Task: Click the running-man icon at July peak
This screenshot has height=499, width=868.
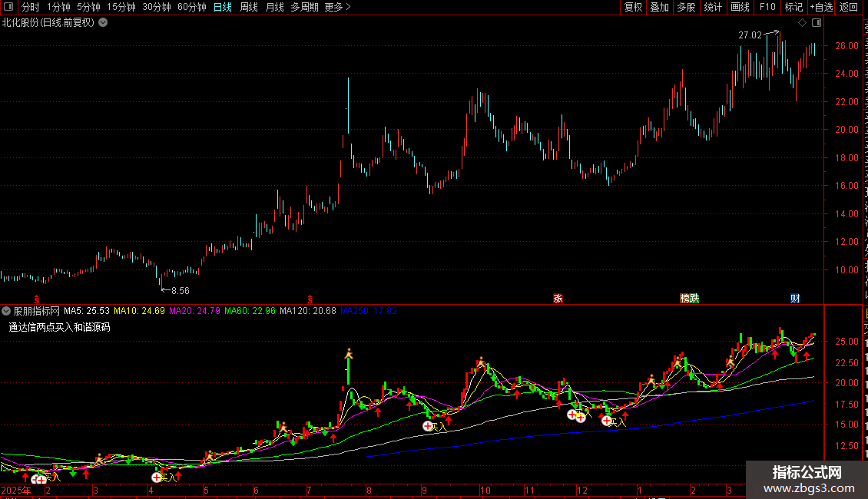Action: pos(349,353)
